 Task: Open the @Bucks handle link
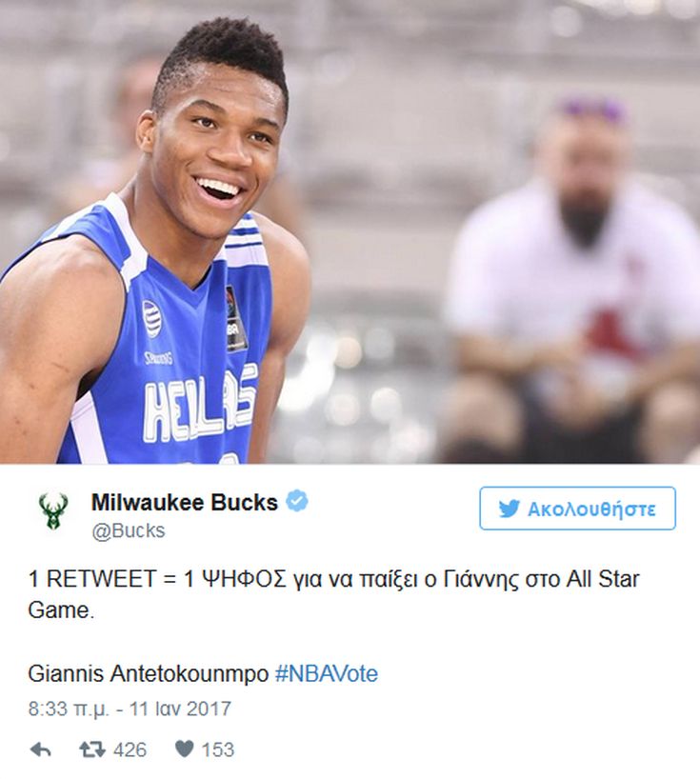(129, 530)
